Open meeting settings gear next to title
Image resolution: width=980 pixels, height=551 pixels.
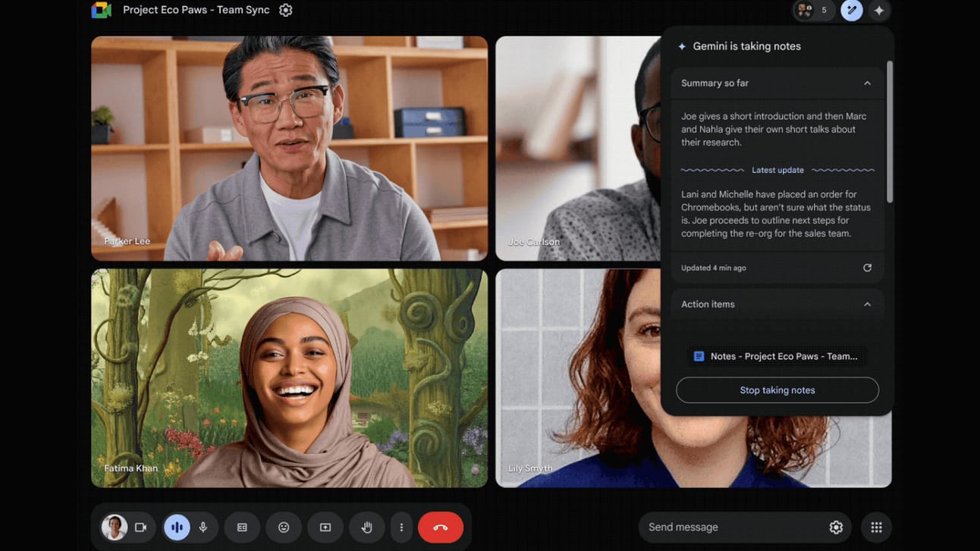(x=286, y=11)
